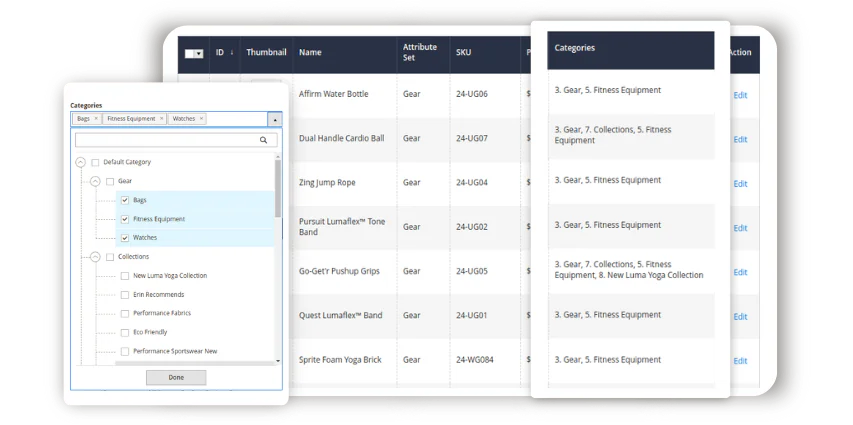
Task: Remove the Bags tag from Categories
Action: click(x=96, y=119)
